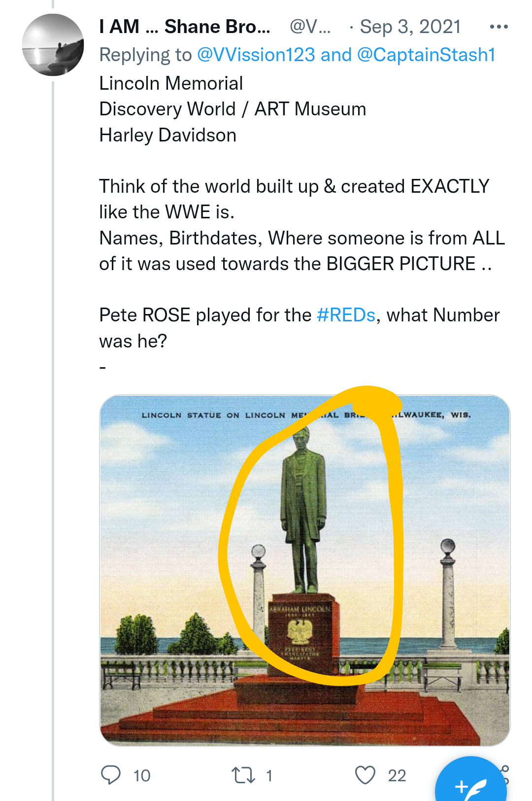This screenshot has width=532, height=801.
Task: Tap the reply speech bubble icon
Action: (x=111, y=775)
